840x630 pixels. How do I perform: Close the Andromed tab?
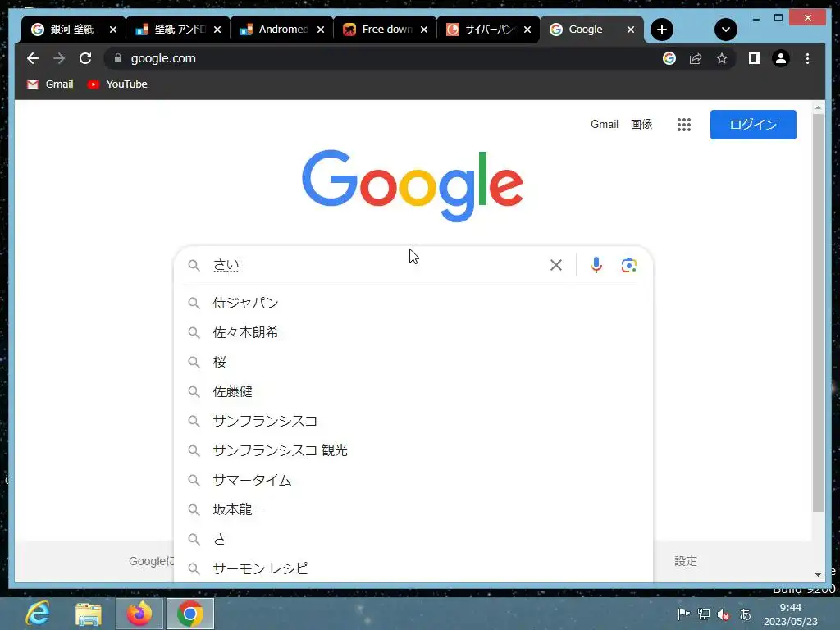coord(321,30)
